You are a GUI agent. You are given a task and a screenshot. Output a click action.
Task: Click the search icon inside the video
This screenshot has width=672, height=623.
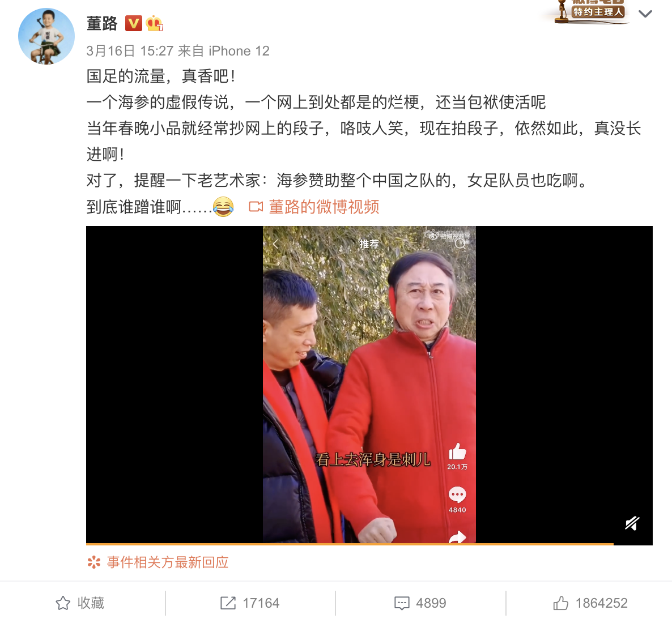(x=461, y=244)
